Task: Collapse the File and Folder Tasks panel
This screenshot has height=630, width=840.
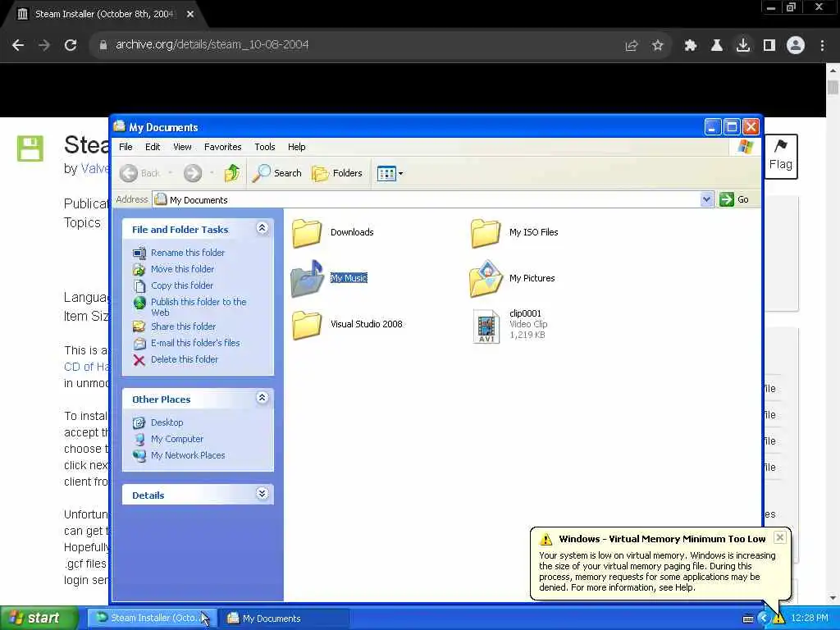Action: [x=262, y=229]
